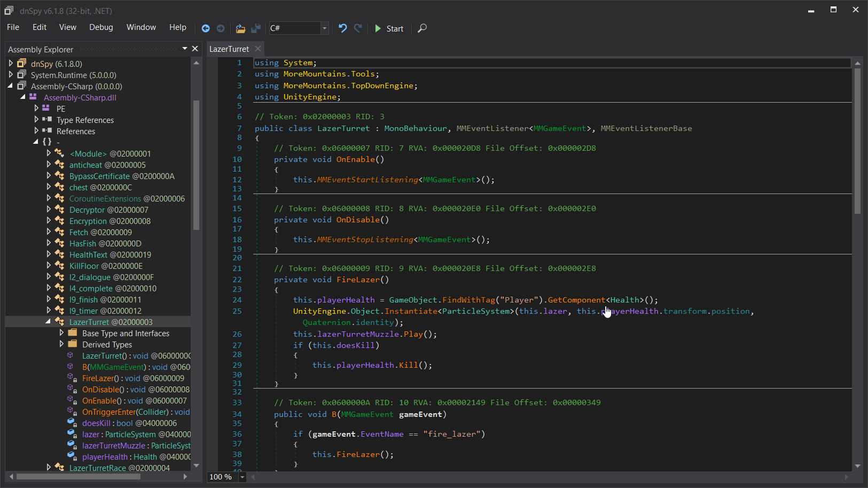Click the Decryptor class icon
Screen dimensions: 868x488
click(x=59, y=210)
